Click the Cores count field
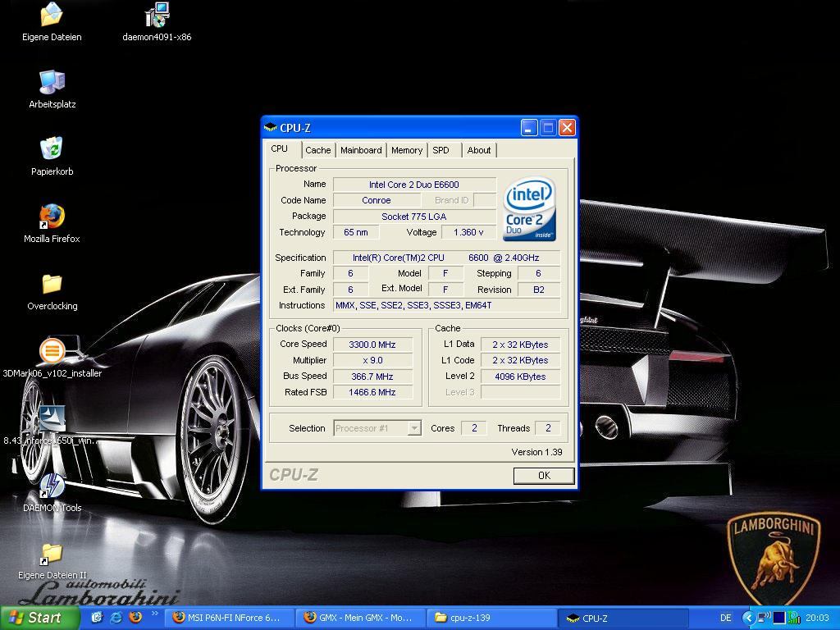Image resolution: width=840 pixels, height=630 pixels. tap(474, 427)
